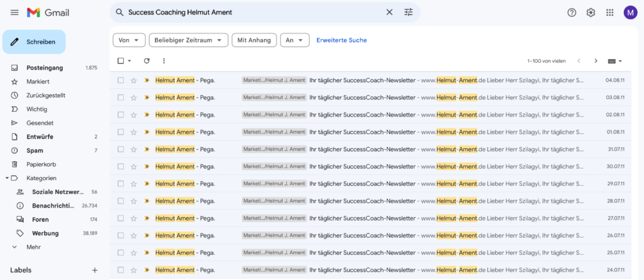The height and width of the screenshot is (280, 644).
Task: Select the checkbox of the 04.08.11 email
Action: [x=121, y=80]
